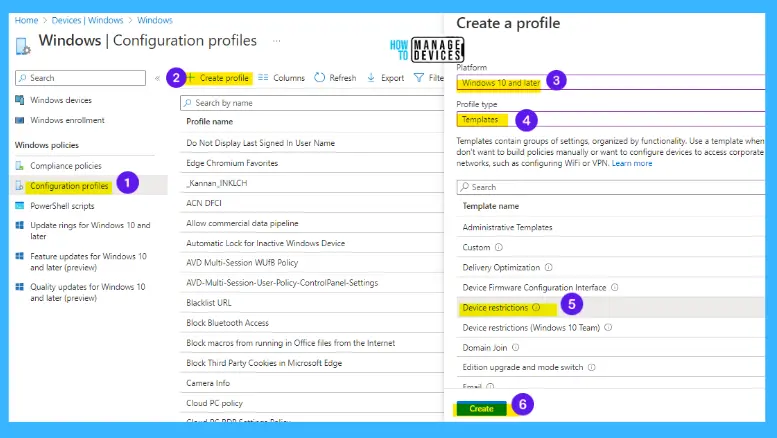Follow the Learn more link
The width and height of the screenshot is (777, 438).
coord(632,164)
